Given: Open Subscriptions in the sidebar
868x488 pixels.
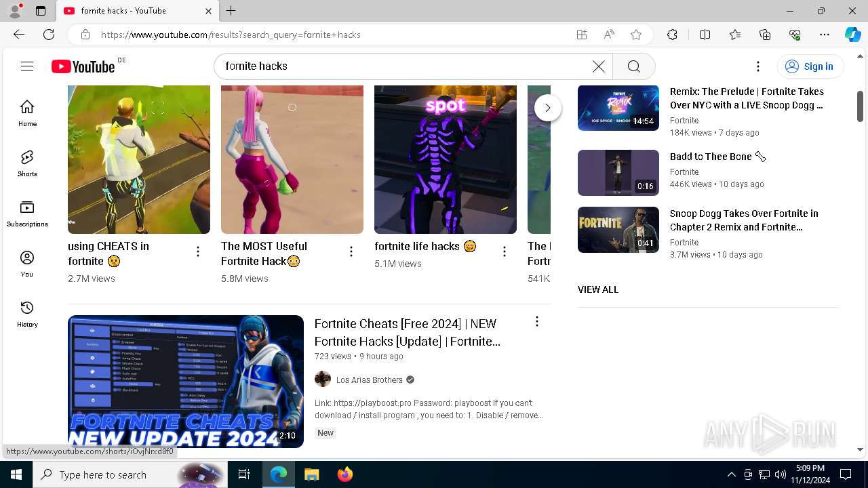Looking at the screenshot, I should point(27,213).
